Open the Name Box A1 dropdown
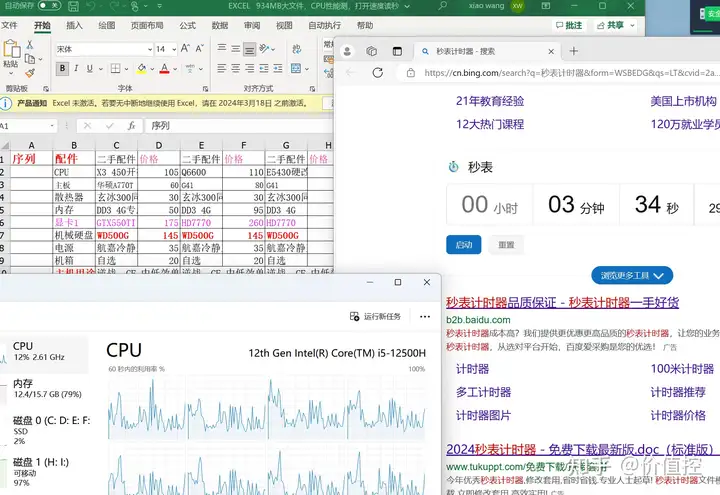 (x=52, y=126)
